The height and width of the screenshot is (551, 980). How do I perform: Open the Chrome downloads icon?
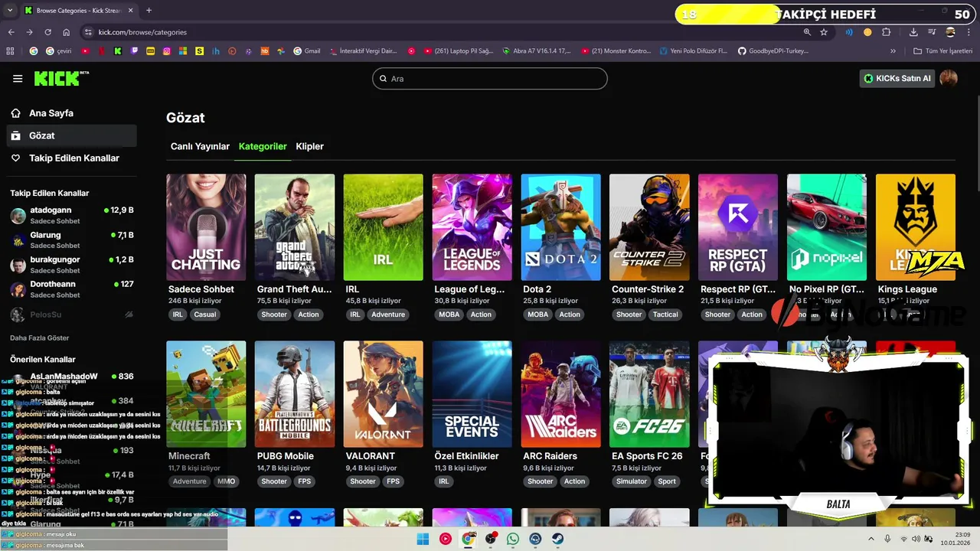913,32
